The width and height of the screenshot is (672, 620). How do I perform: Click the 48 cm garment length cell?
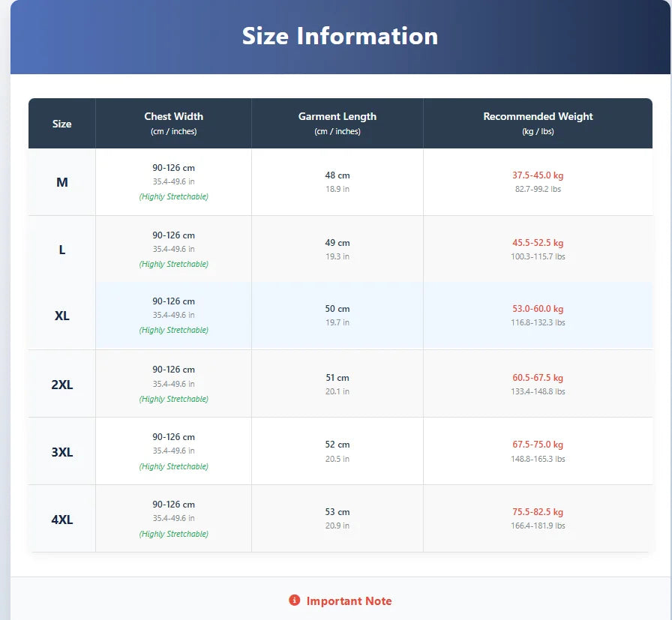tap(337, 175)
